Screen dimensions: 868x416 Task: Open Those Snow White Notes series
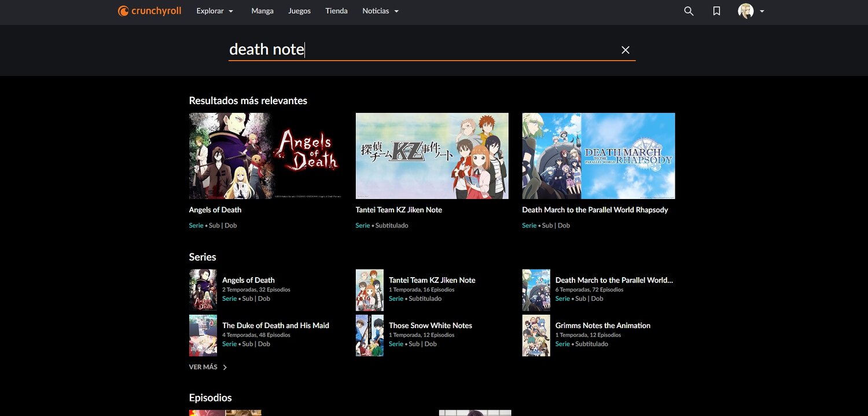431,325
